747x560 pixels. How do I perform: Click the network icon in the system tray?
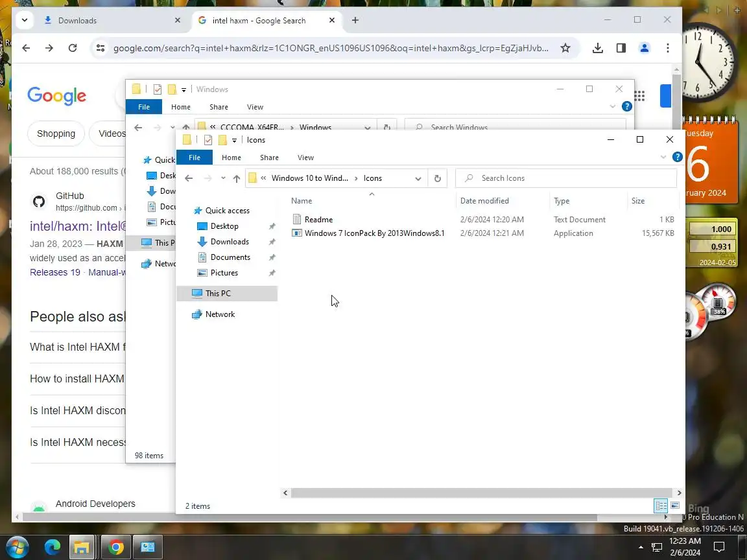point(657,547)
